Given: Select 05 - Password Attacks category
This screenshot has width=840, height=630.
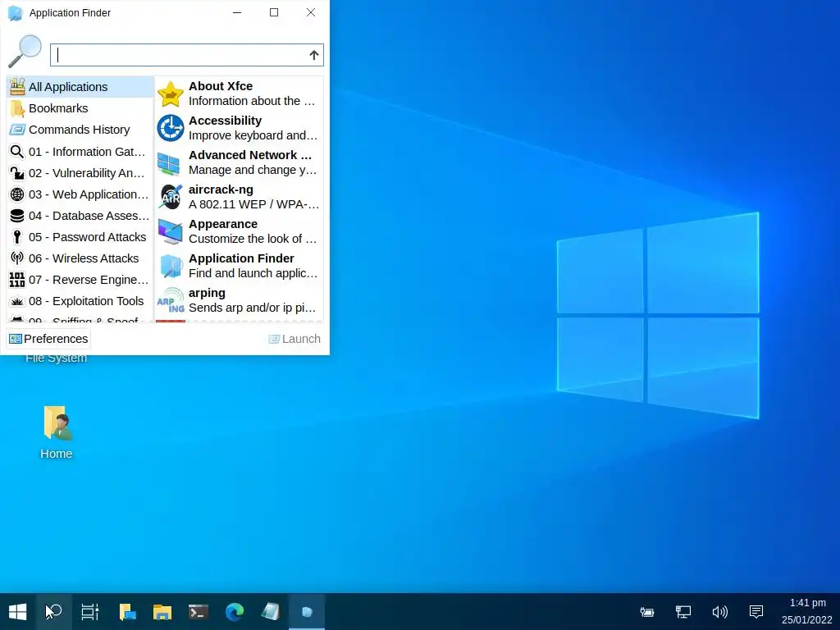Looking at the screenshot, I should tap(80, 237).
